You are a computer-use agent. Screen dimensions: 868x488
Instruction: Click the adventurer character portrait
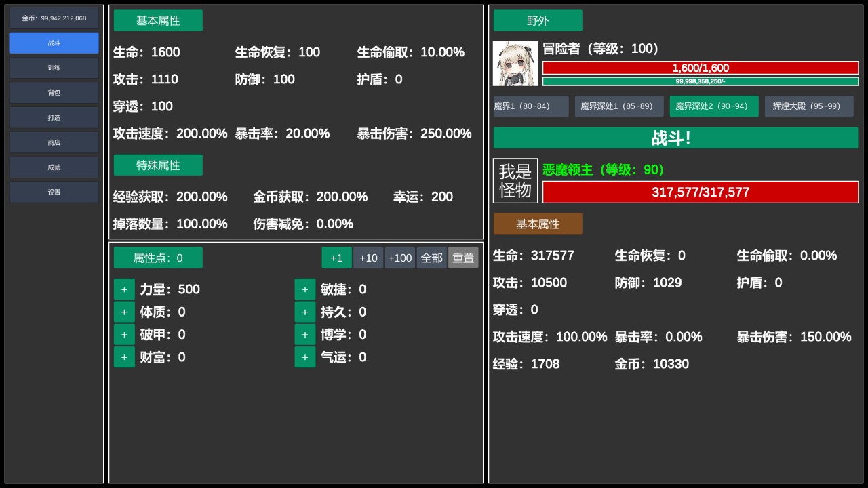click(x=515, y=63)
